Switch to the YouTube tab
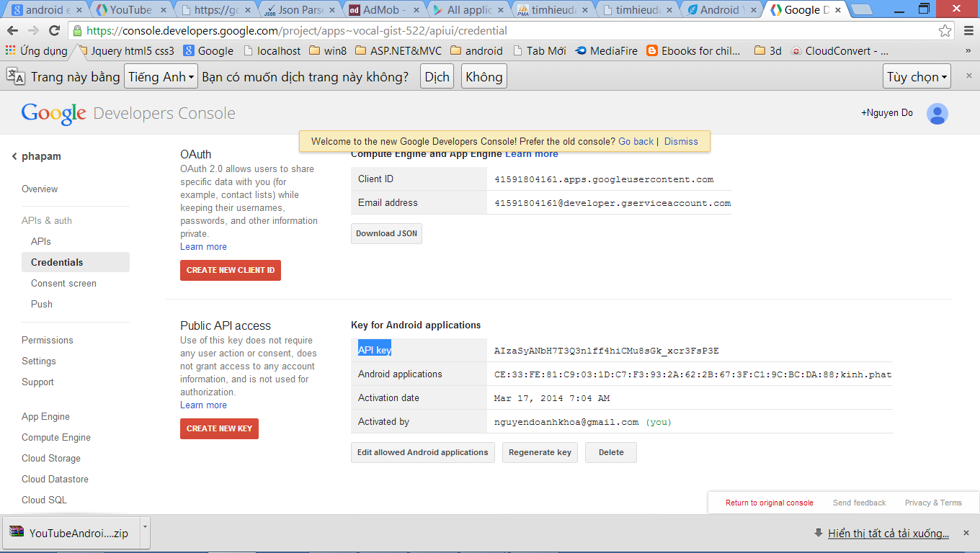 [x=130, y=10]
